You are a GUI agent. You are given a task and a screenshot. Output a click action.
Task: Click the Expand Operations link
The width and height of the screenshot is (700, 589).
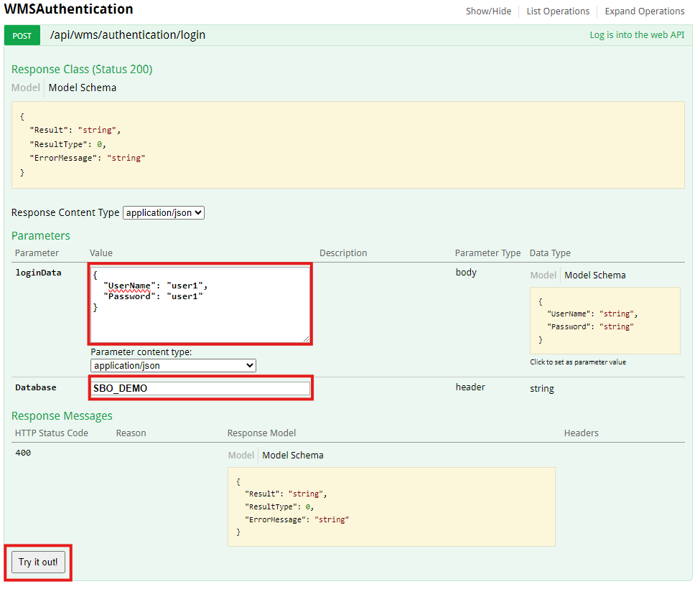(x=644, y=11)
